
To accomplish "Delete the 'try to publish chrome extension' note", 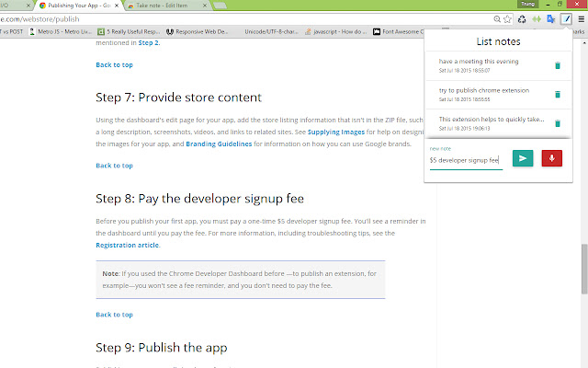I will tap(558, 95).
